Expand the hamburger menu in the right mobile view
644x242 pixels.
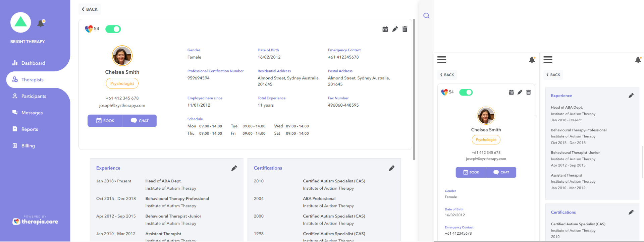[x=548, y=60]
